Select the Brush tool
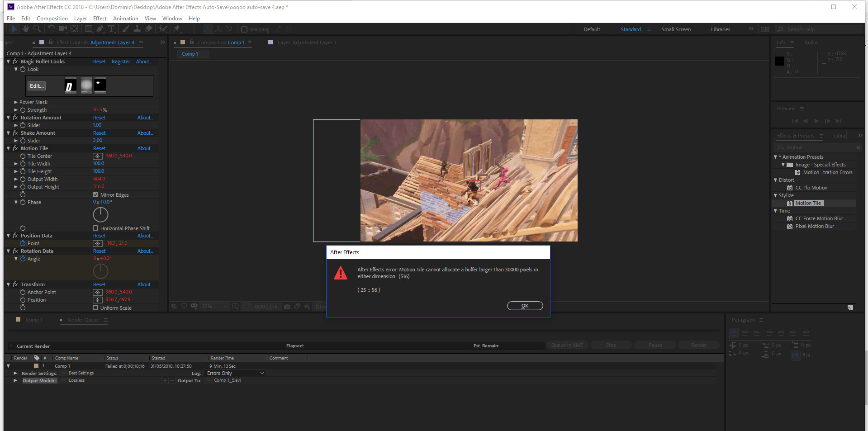 126,29
